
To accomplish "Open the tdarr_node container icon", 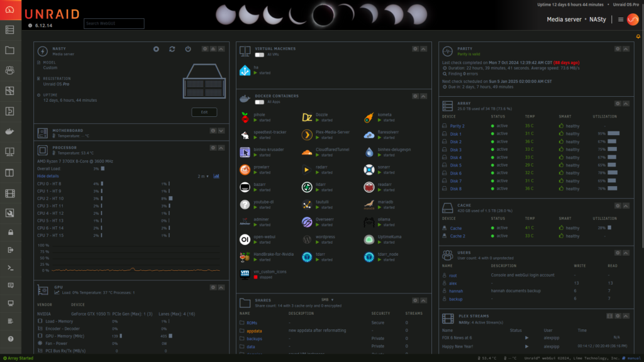I will tap(369, 257).
